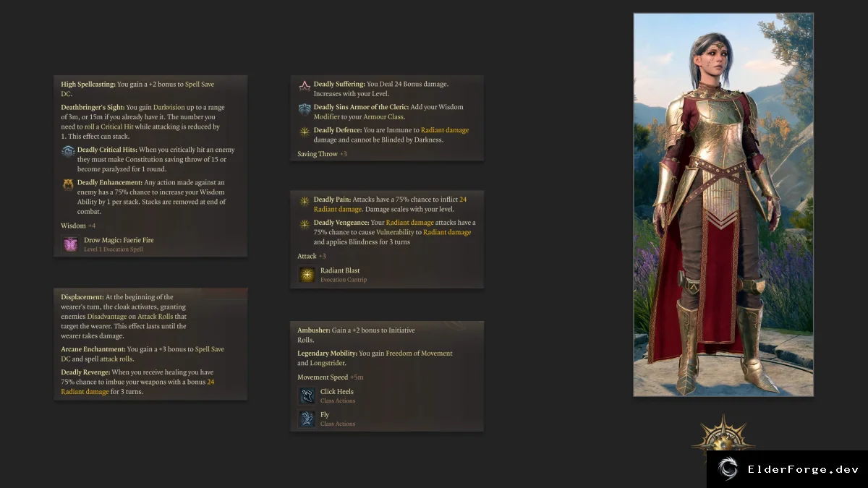Image resolution: width=868 pixels, height=488 pixels.
Task: Click the Longstrider keyword
Action: pos(328,363)
